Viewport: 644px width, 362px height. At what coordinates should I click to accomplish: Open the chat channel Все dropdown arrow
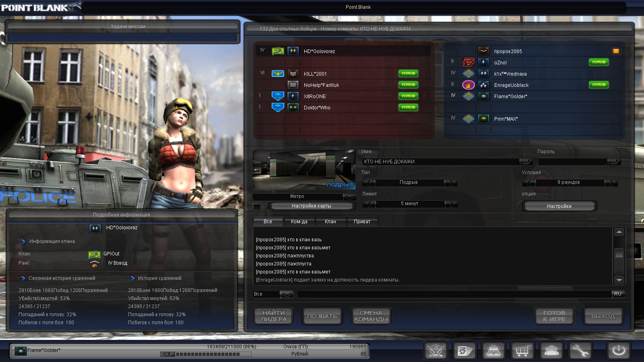[x=286, y=294]
